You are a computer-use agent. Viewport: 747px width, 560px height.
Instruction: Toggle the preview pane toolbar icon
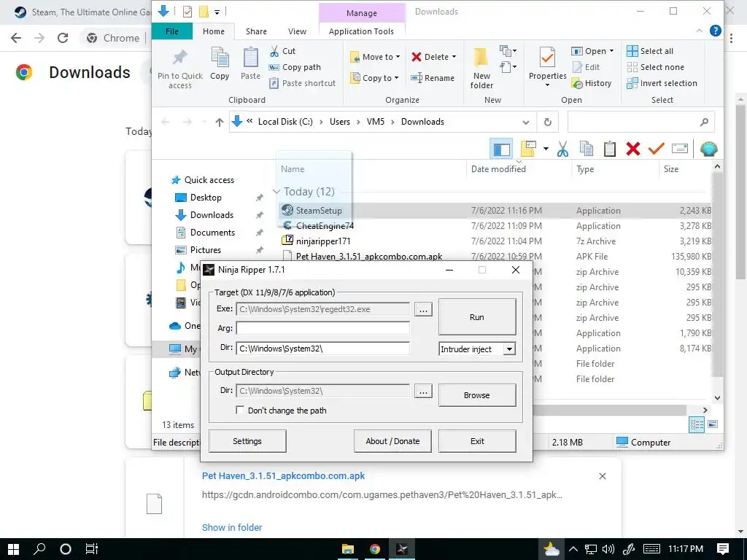[x=501, y=149]
